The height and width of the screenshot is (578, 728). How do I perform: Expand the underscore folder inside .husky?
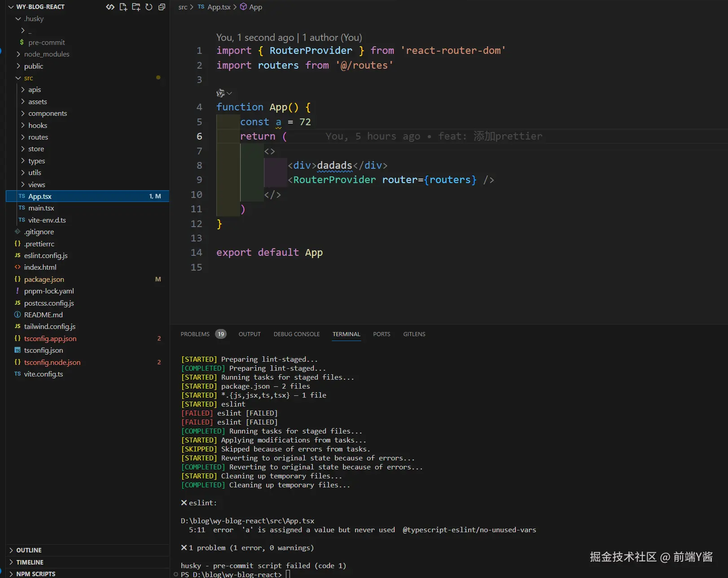[23, 31]
